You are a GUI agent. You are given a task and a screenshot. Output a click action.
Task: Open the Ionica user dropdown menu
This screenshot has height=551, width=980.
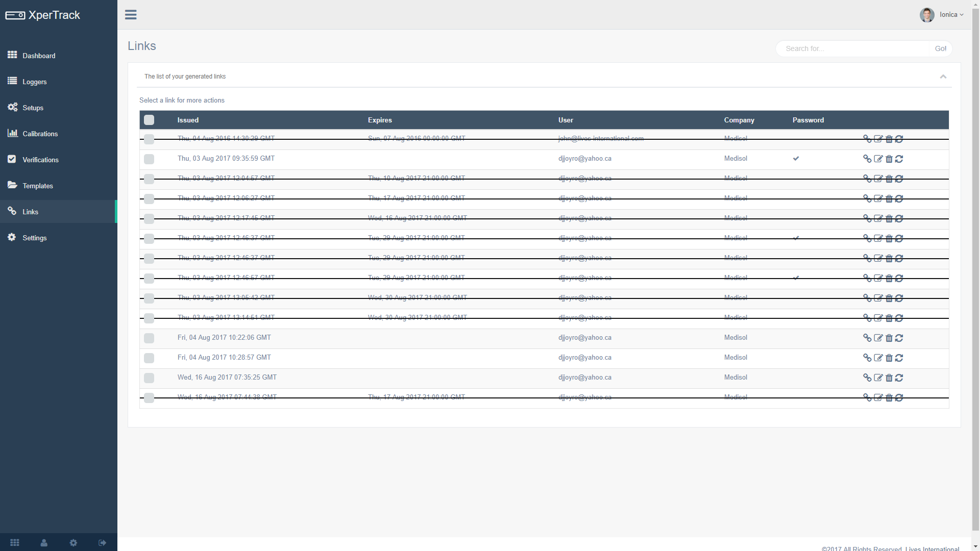point(950,15)
